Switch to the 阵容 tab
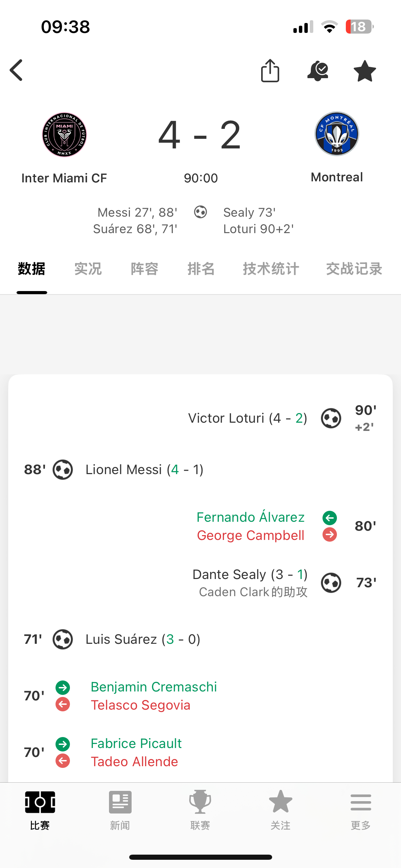The image size is (401, 868). pos(145,269)
